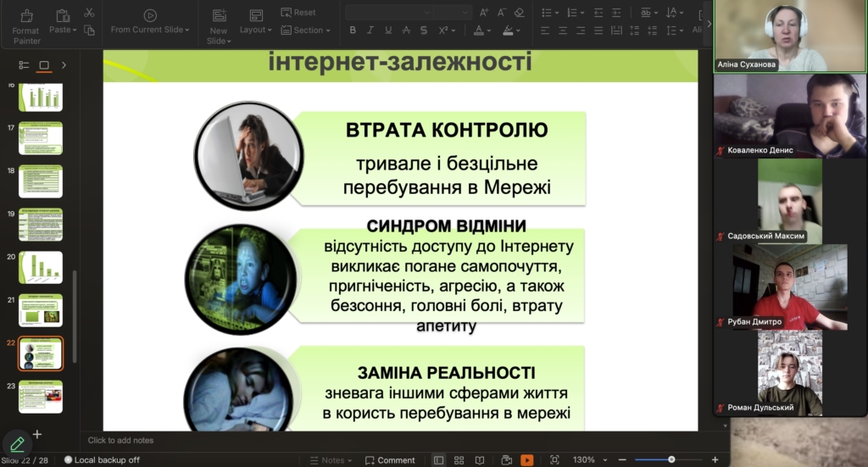Screen dimensions: 868x467
Task: Switch to slide sorter grid view
Action: 459,460
